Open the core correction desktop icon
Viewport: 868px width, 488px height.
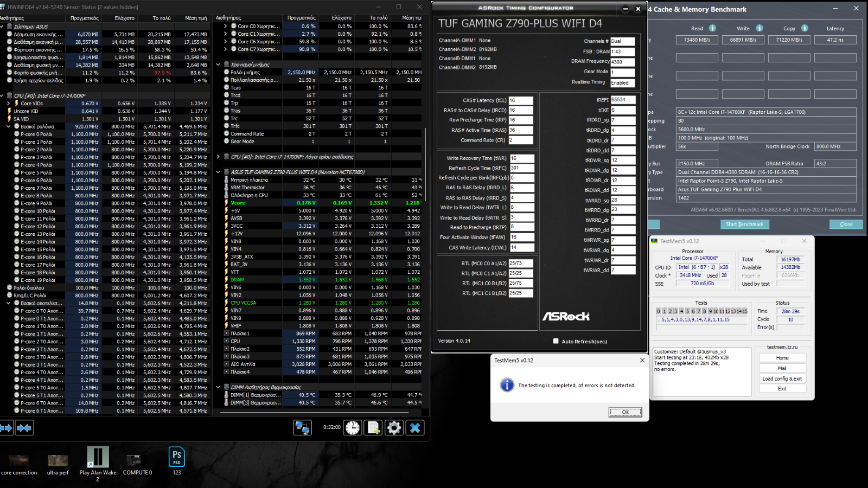[x=19, y=464]
